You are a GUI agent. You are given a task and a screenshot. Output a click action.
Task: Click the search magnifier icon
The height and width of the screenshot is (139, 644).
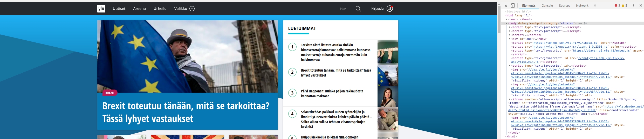tap(358, 9)
